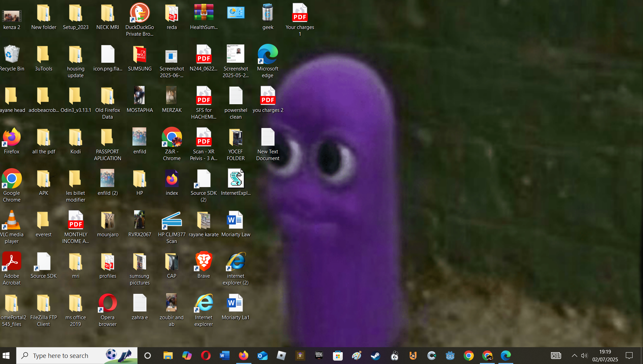Screen dimensions: 643x364
Task: Open News and interests in taskbar
Action: (x=556, y=356)
